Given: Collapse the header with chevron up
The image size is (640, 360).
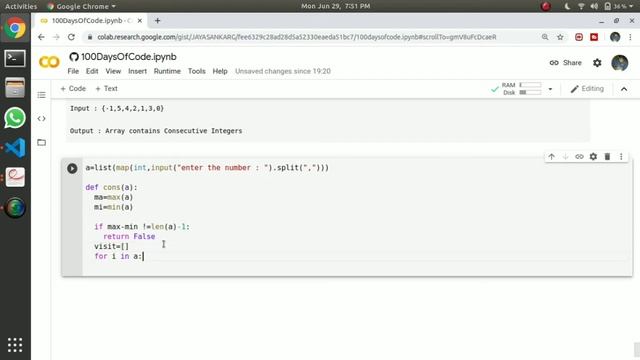Looking at the screenshot, I should point(624,89).
